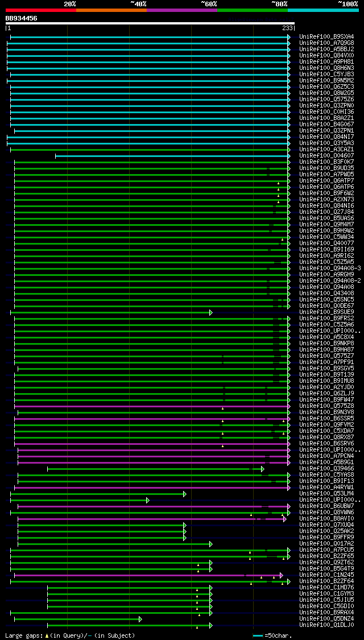This screenshot has height=640, width=364.
Task: Click the purple alignment bar for UniRef100_C1N245
Action: tap(148, 575)
